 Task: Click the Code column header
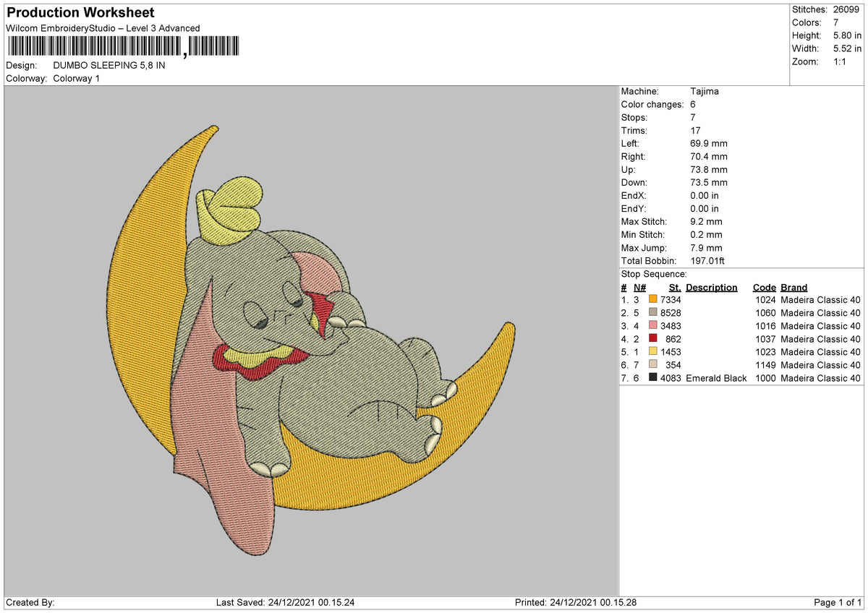click(x=765, y=287)
